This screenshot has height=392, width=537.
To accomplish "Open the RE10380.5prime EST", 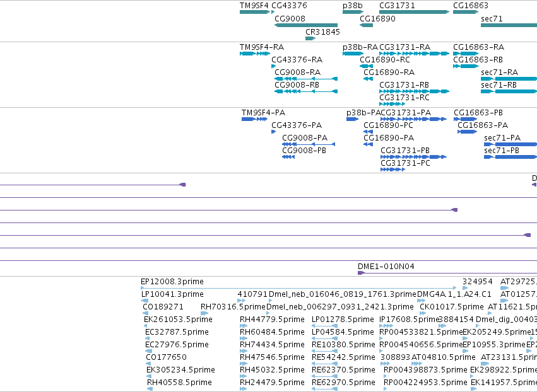I will 325,351.
